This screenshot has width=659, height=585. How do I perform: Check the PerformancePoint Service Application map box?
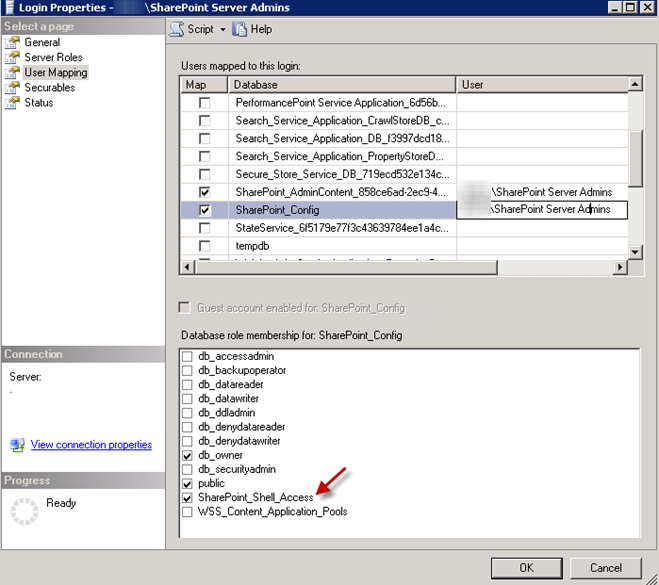pos(205,103)
